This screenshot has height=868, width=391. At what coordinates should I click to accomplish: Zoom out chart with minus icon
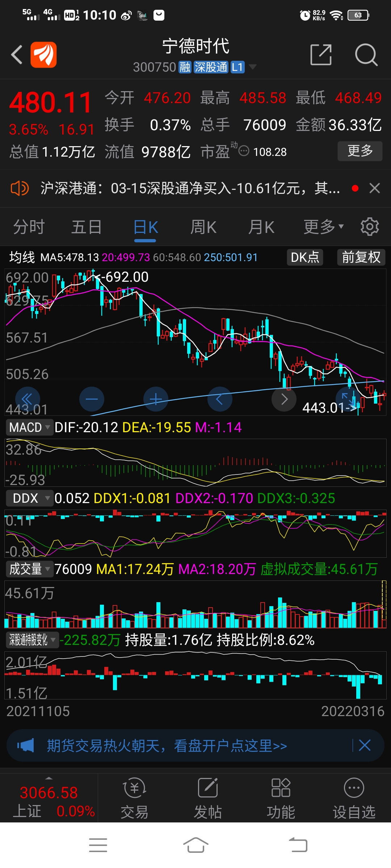pos(92,399)
